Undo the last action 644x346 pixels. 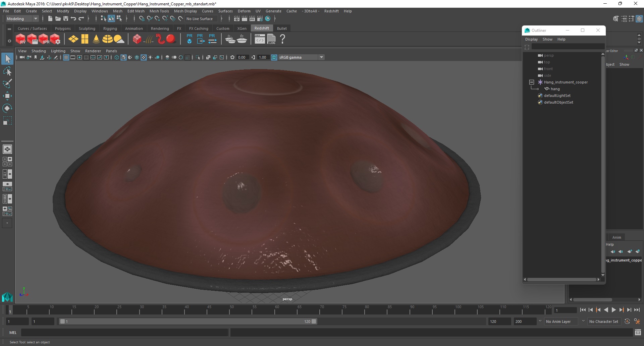pos(73,19)
